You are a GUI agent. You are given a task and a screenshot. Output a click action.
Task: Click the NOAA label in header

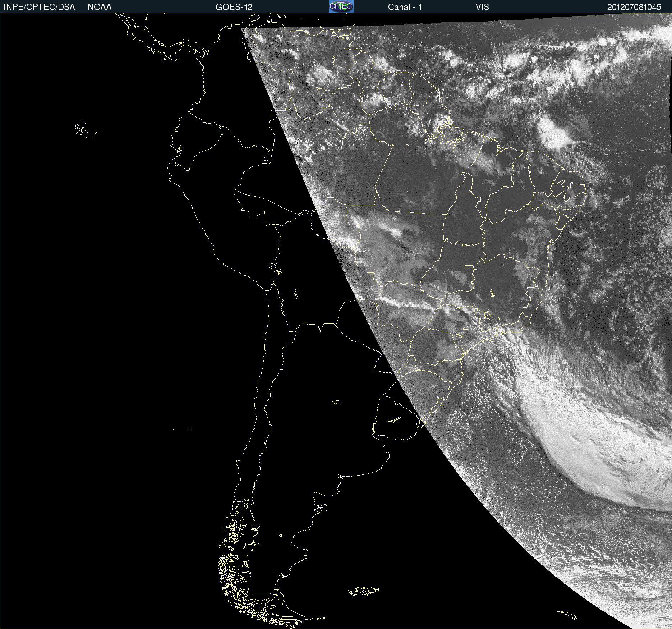point(100,7)
